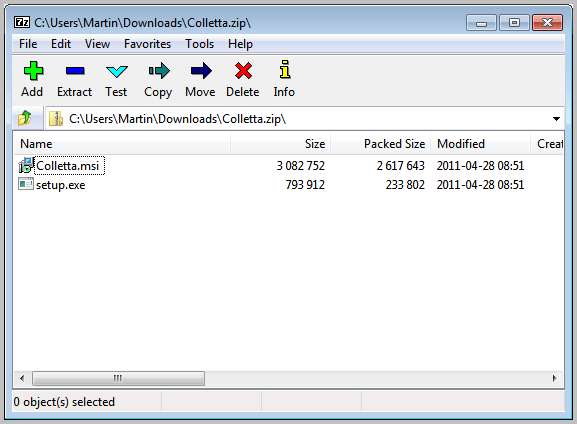Sort by the Packed Size column header
The image size is (577, 424).
pyautogui.click(x=380, y=144)
